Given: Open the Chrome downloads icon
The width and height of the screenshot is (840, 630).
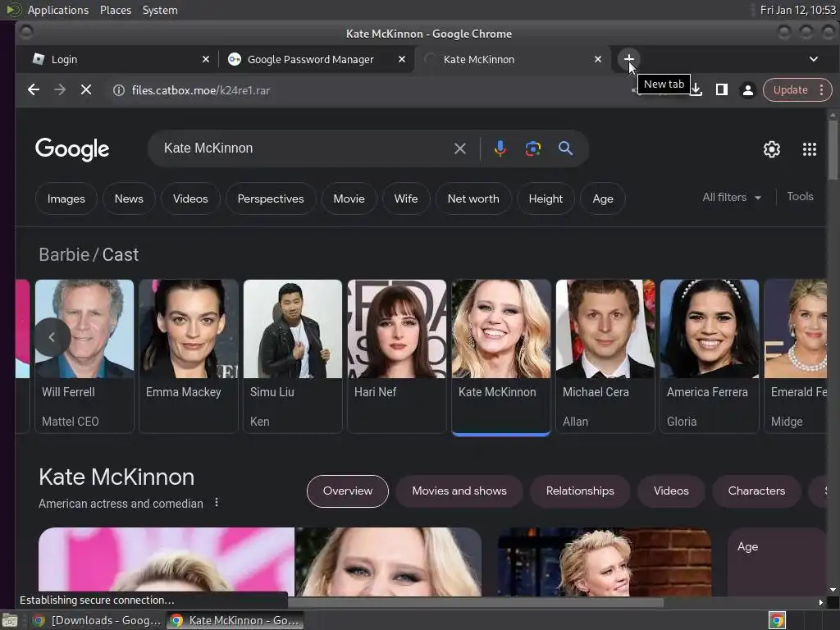Looking at the screenshot, I should click(x=696, y=89).
